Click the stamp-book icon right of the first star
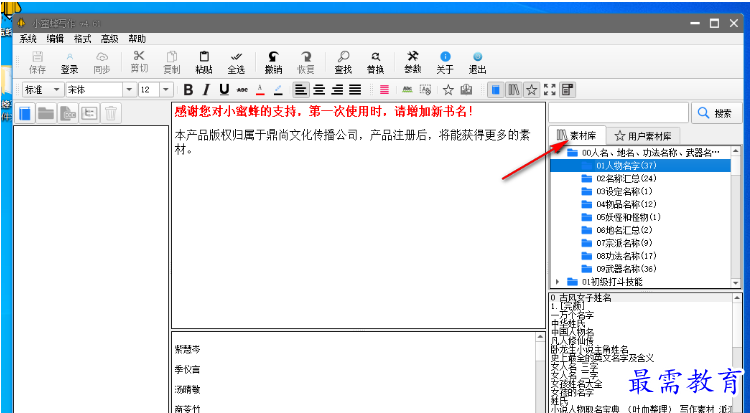The width and height of the screenshot is (750, 413). 466,89
